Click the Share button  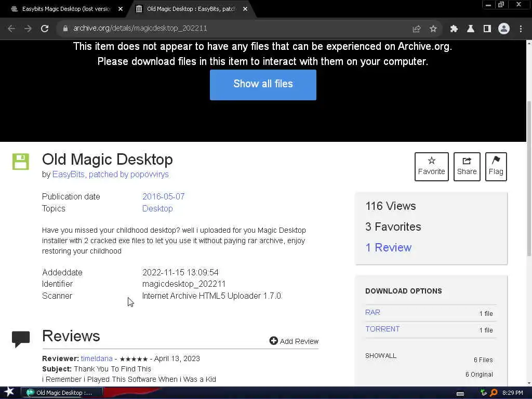467,167
